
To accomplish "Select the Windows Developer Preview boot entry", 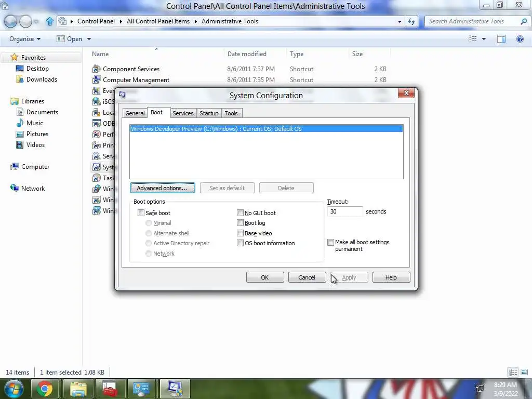I will point(267,129).
